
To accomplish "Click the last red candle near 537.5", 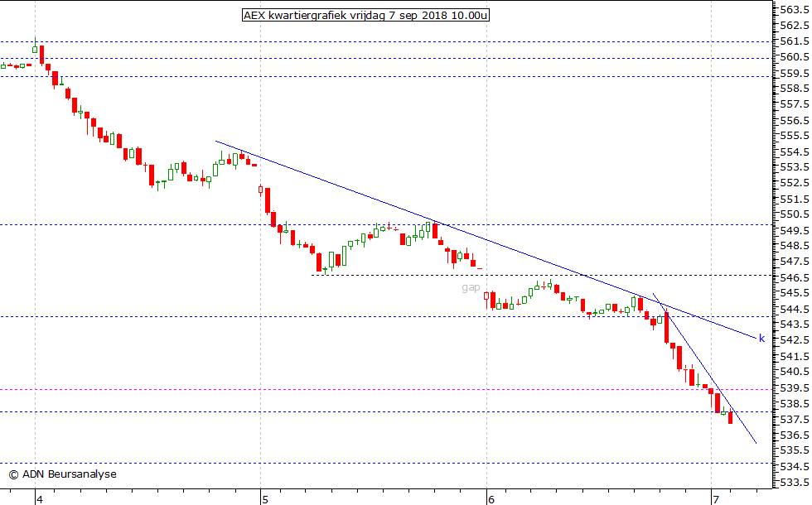I will [730, 417].
